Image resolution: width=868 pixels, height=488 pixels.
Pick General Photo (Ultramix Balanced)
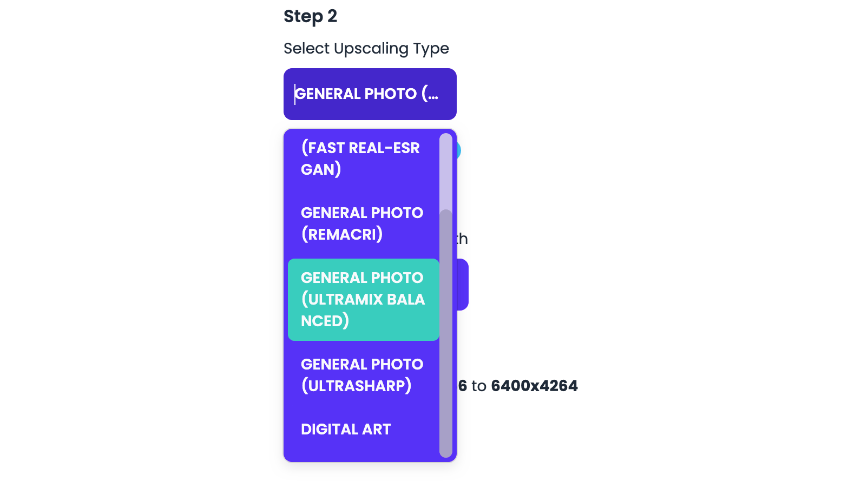click(x=363, y=299)
